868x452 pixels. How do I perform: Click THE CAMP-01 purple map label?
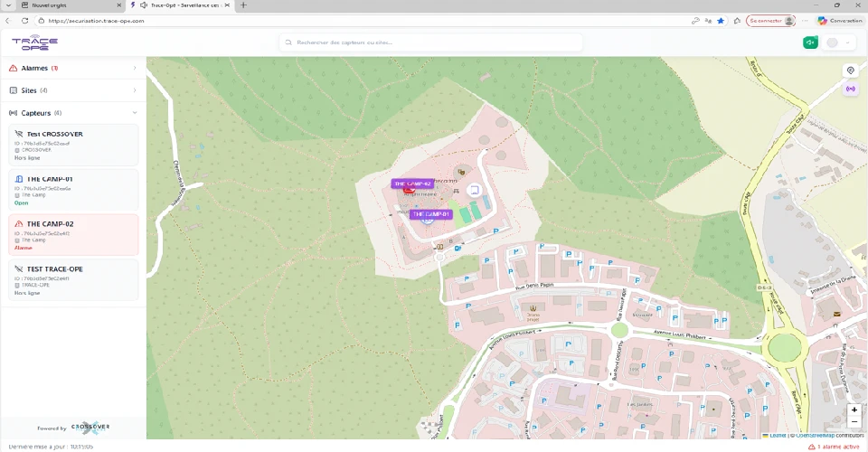point(430,214)
